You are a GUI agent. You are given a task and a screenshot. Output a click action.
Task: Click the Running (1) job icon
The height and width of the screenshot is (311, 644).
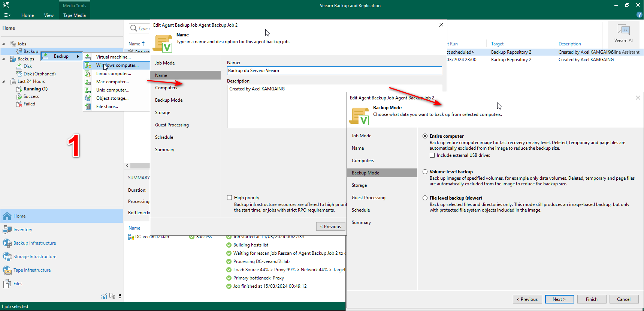(19, 89)
